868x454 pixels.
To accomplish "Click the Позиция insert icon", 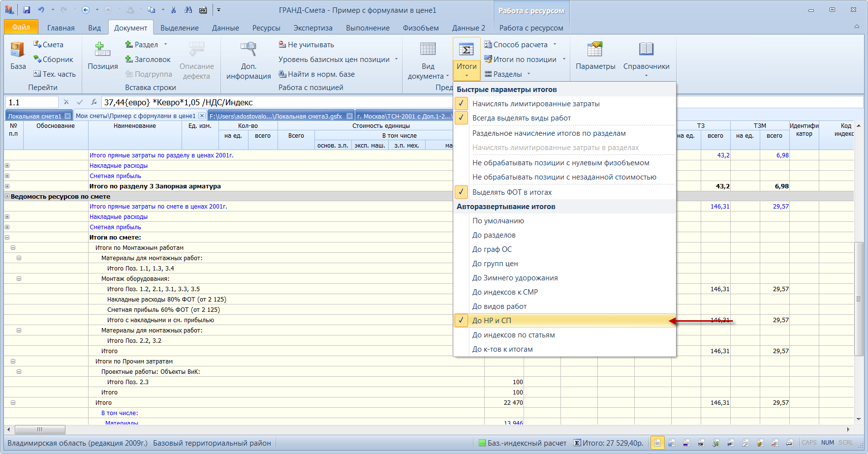I will pos(102,50).
